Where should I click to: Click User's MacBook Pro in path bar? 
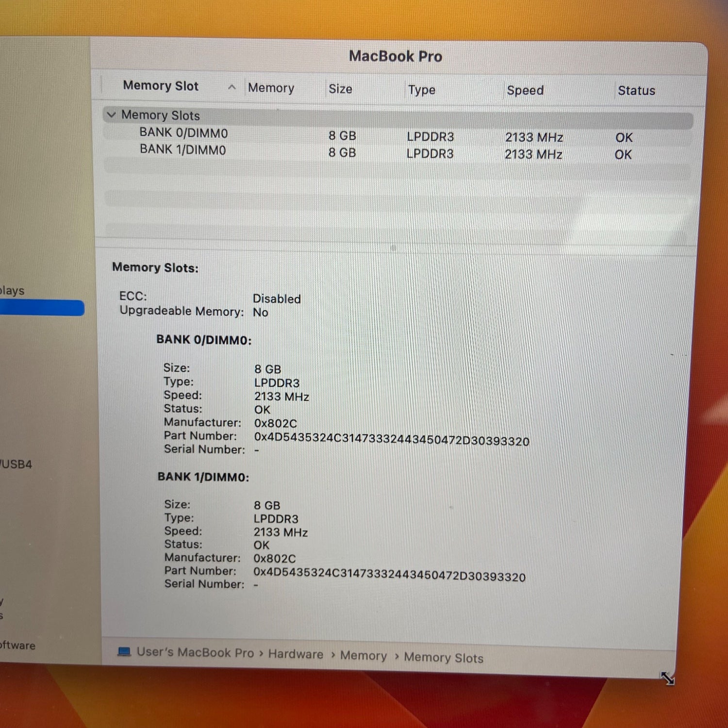coord(195,652)
